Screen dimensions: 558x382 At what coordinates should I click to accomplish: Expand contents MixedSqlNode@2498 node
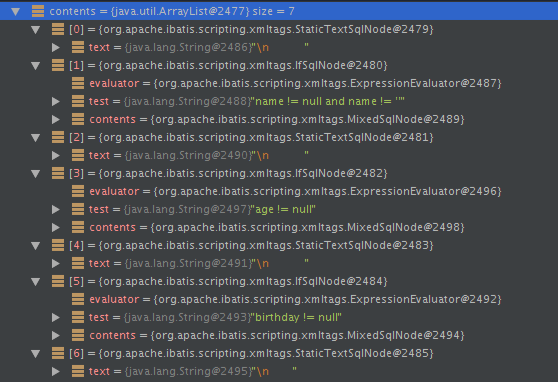tap(56, 227)
